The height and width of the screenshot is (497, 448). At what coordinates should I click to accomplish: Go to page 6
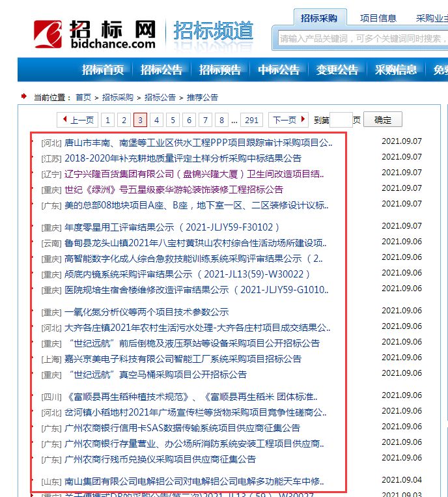pyautogui.click(x=189, y=120)
